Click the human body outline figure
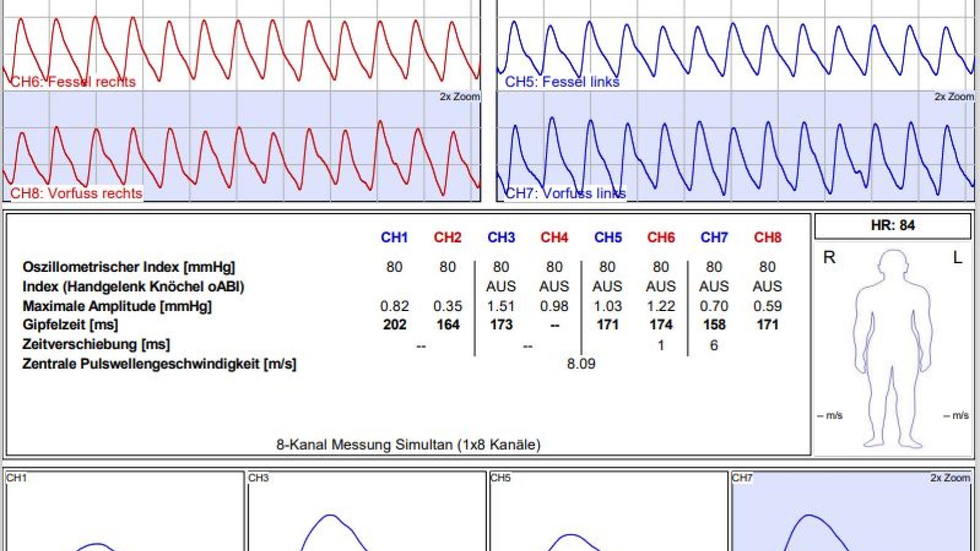 892,348
